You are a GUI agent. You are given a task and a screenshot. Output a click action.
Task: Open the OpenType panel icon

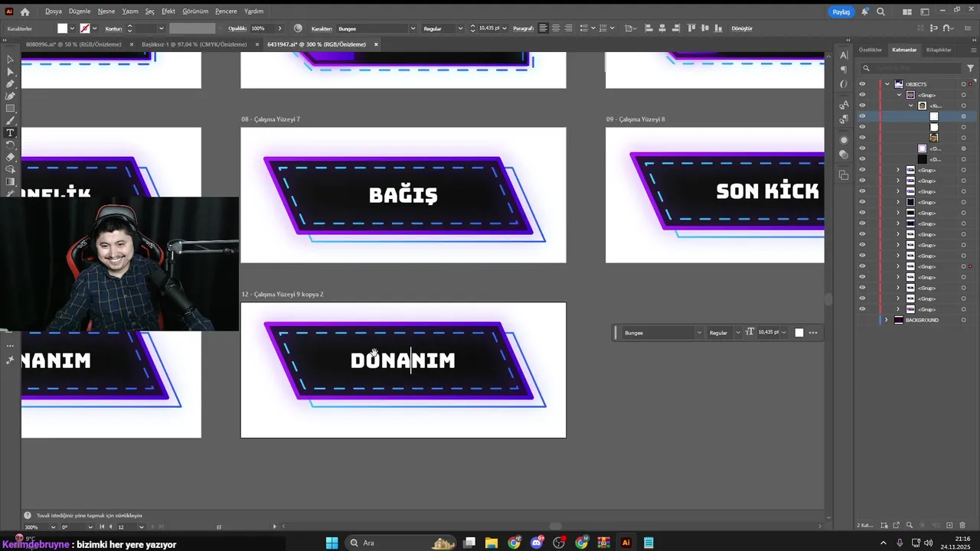point(844,84)
